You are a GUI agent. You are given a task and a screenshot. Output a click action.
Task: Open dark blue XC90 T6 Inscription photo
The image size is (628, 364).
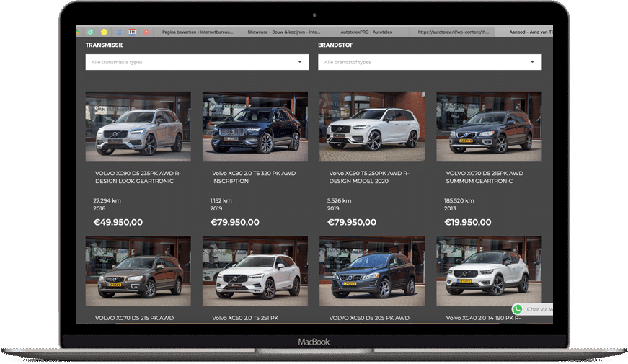255,127
